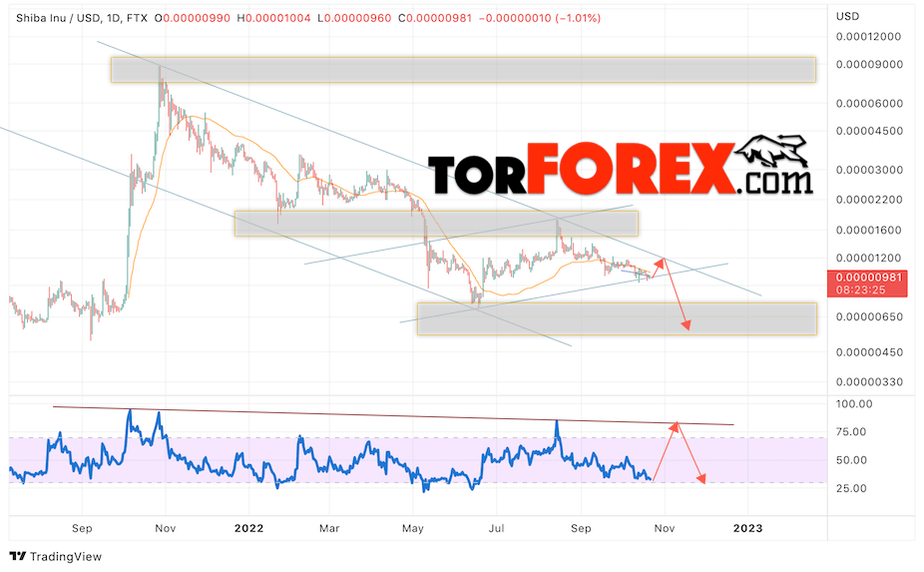924x572 pixels.
Task: Click the TradingView logo icon
Action: pos(18,556)
